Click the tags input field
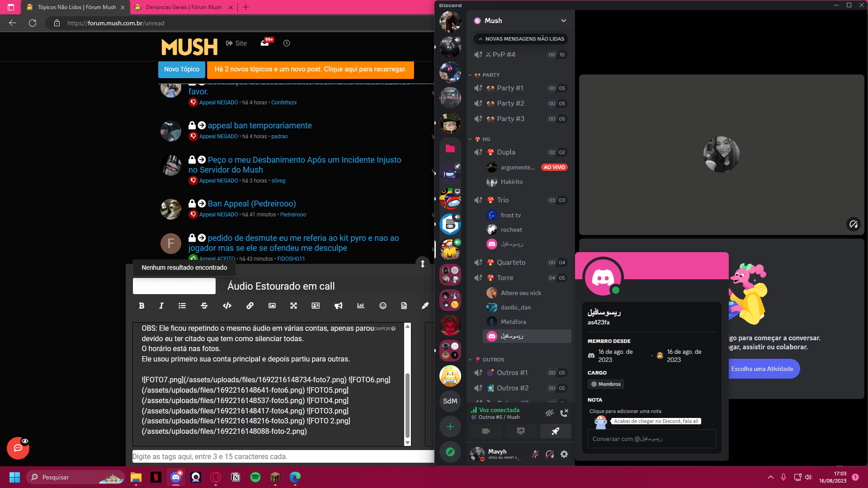This screenshot has width=868, height=488. (x=283, y=456)
